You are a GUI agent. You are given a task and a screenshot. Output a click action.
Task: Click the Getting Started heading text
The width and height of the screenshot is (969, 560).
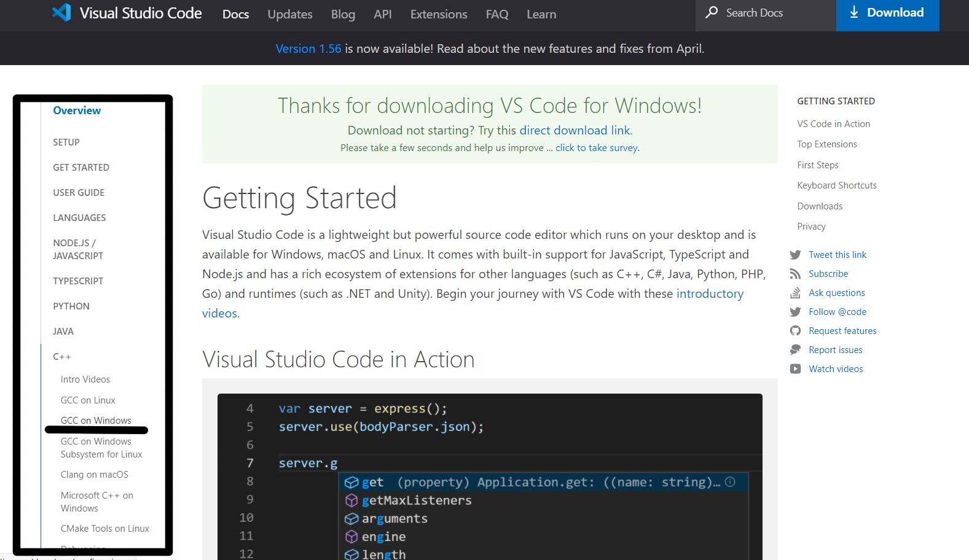(299, 198)
